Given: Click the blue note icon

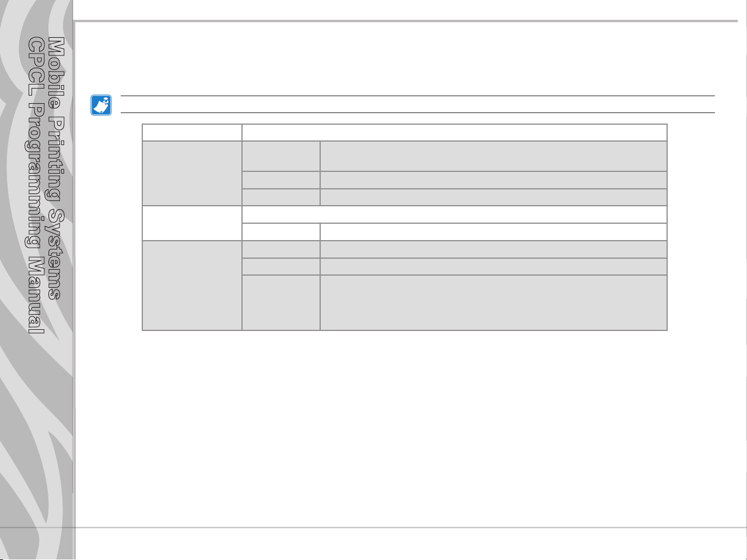Looking at the screenshot, I should tap(101, 105).
